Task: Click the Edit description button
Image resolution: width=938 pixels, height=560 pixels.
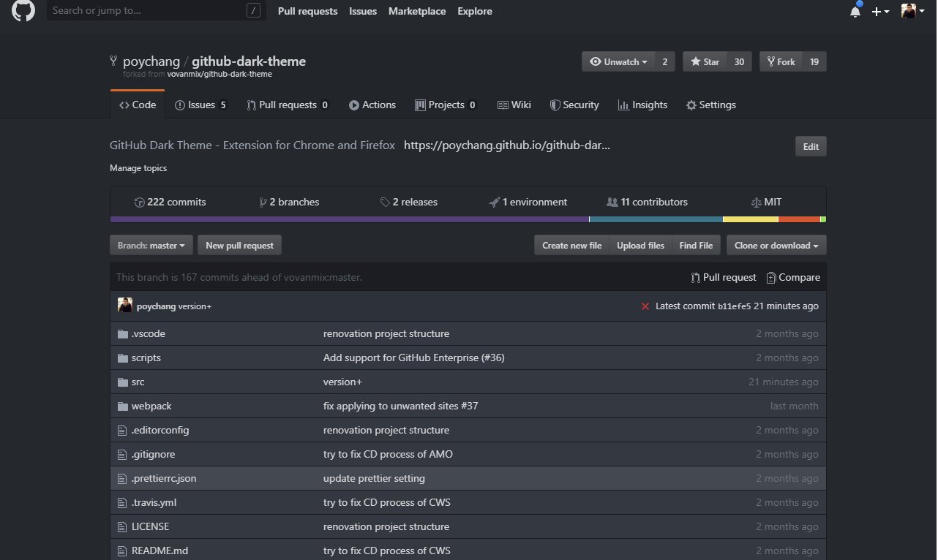Action: click(811, 146)
